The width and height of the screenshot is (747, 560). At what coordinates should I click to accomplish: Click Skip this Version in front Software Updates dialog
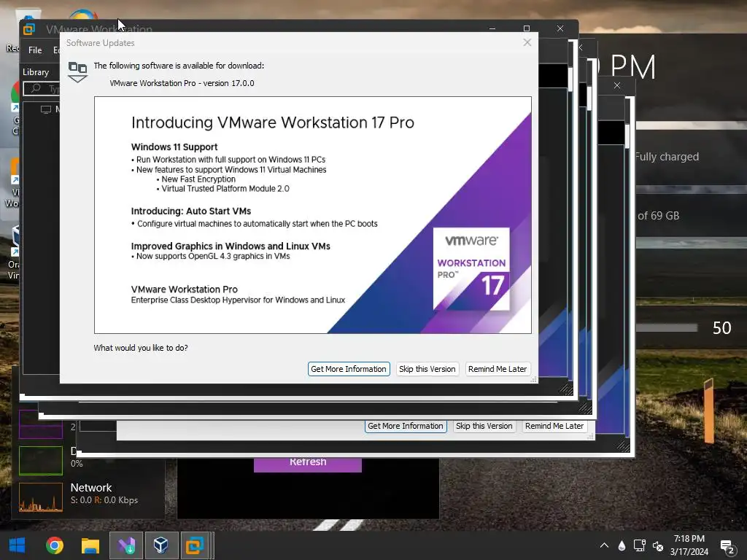pos(427,369)
